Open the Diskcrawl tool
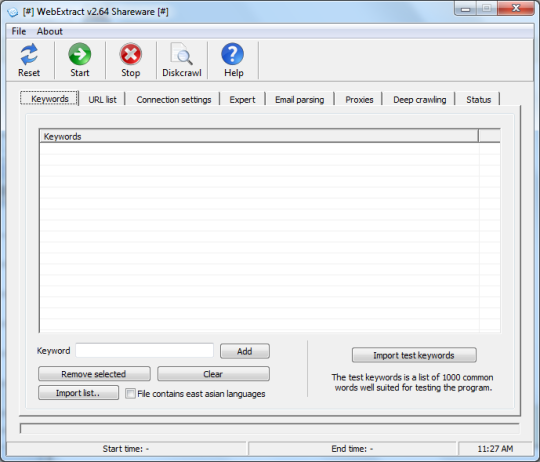Viewport: 540px width, 462px height. [x=181, y=60]
